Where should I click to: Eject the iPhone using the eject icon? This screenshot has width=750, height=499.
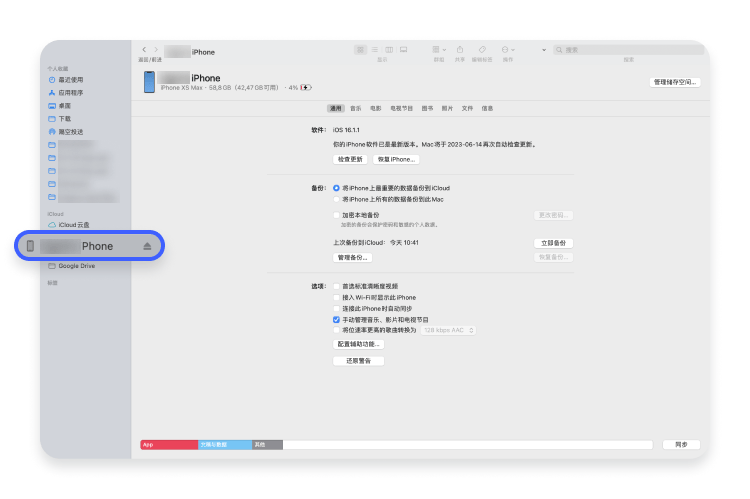click(x=147, y=246)
